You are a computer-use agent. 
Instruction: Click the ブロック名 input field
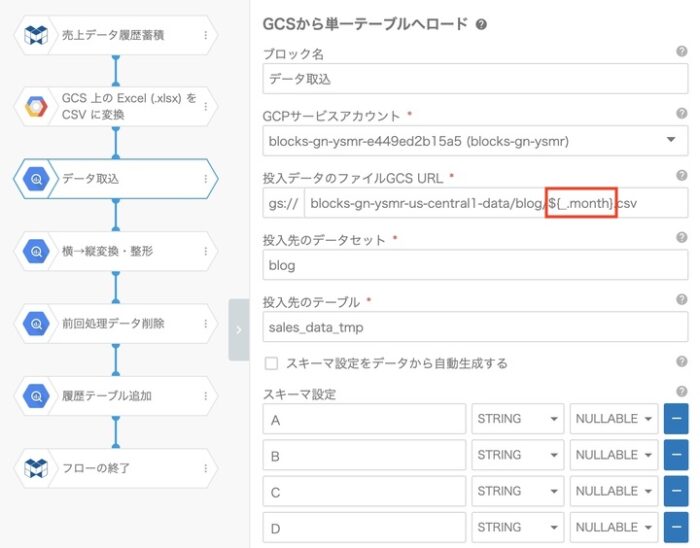pyautogui.click(x=473, y=79)
